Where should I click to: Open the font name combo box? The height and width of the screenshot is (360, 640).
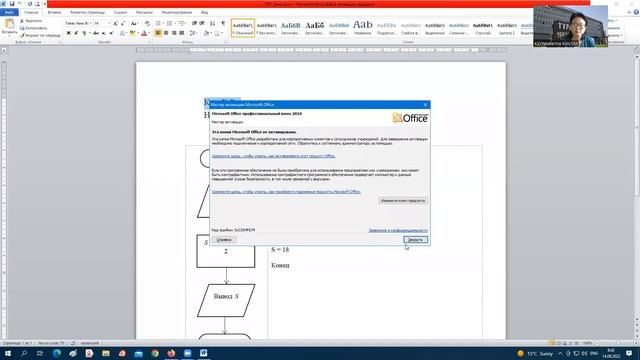[78, 24]
